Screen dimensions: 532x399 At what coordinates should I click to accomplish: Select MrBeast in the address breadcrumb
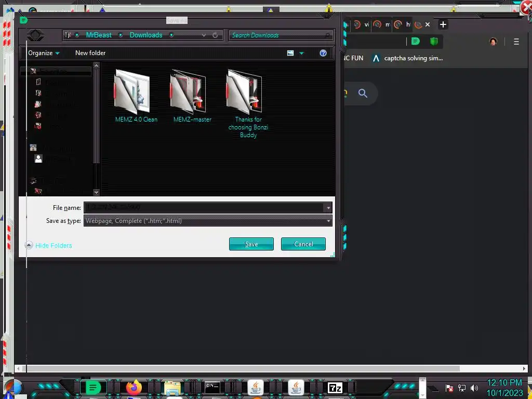click(x=98, y=35)
